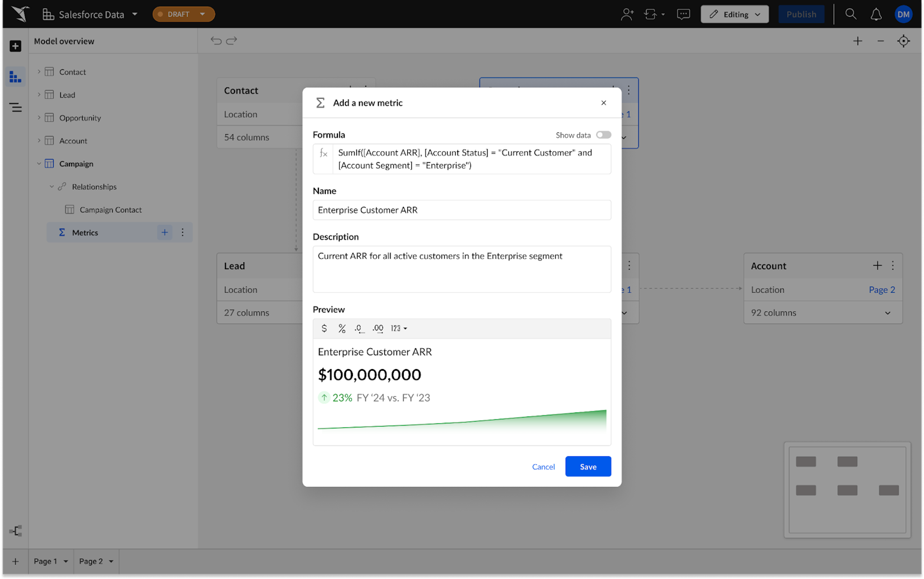Select the Page 1 tab
The image size is (924, 579).
pos(45,561)
